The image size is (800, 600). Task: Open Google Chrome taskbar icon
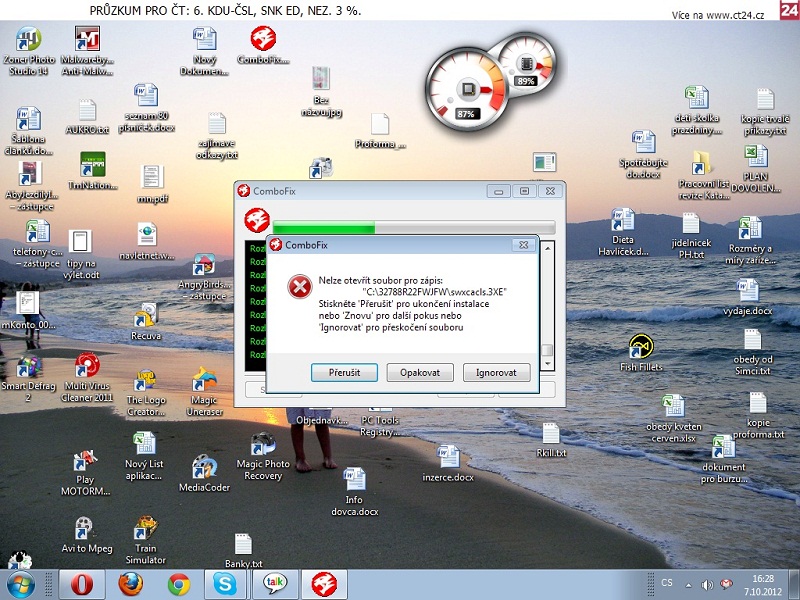pyautogui.click(x=179, y=583)
